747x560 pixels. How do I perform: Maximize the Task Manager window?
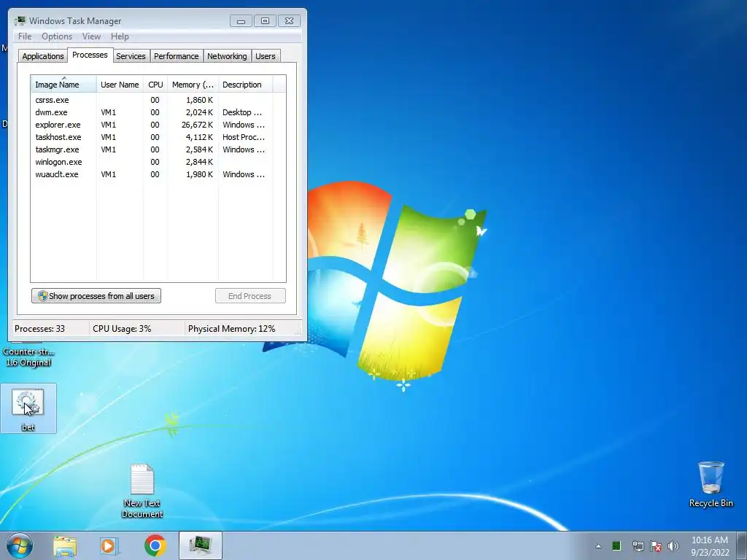[x=265, y=21]
